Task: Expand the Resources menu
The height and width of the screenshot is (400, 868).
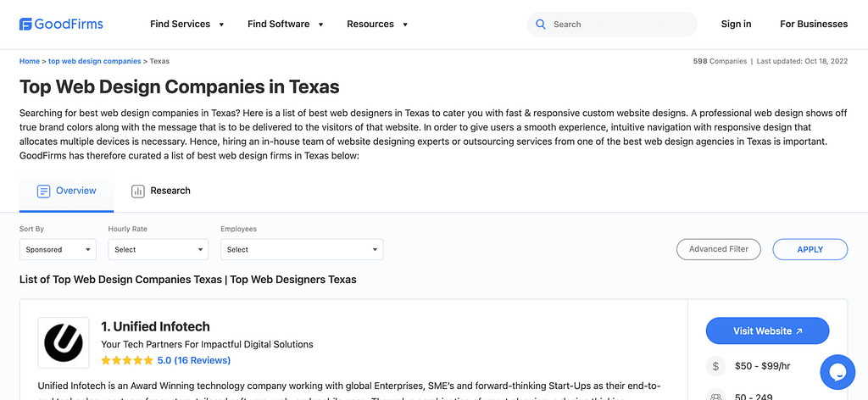Action: [x=377, y=24]
